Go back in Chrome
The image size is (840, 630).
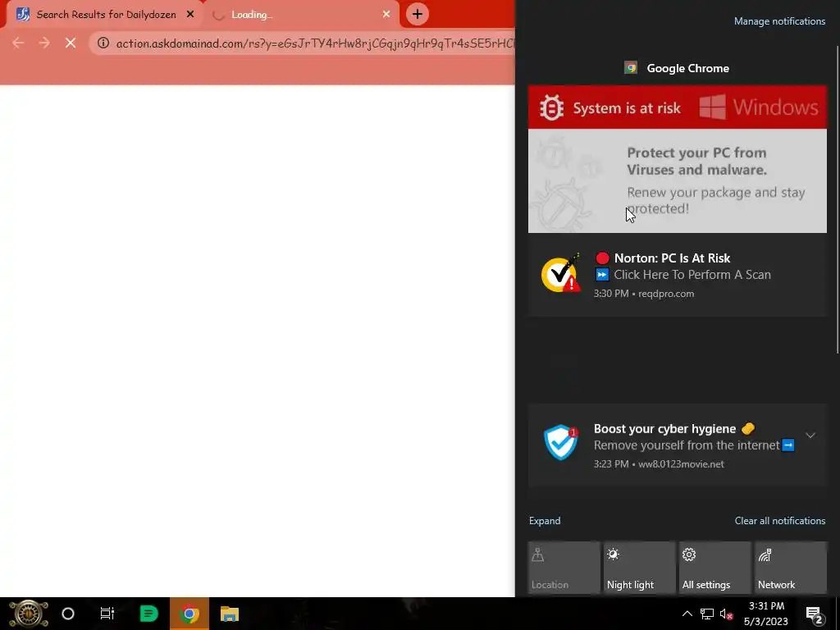(18, 43)
